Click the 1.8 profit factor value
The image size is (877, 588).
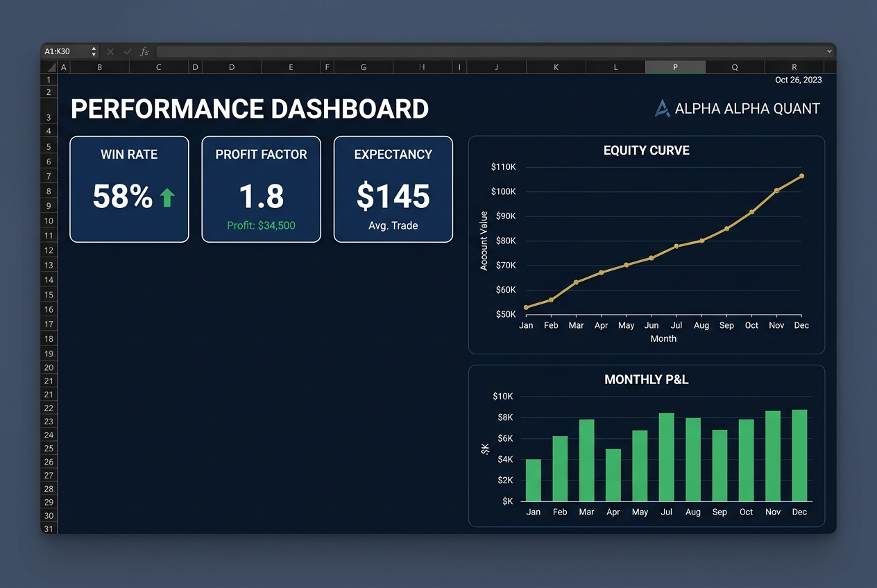262,197
